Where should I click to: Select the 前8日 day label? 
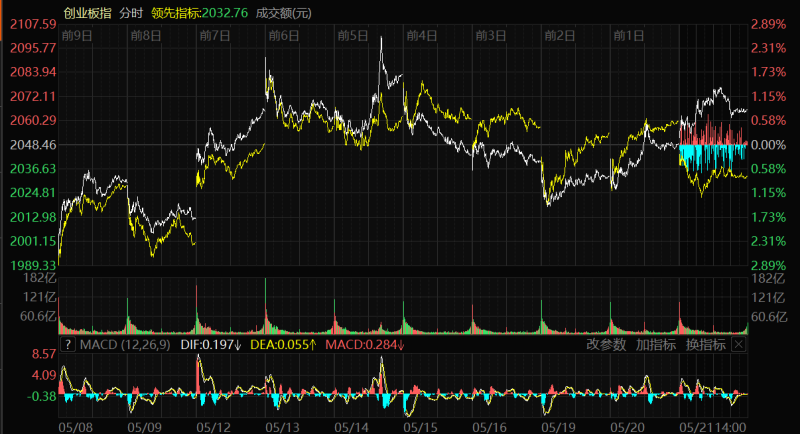coord(146,36)
